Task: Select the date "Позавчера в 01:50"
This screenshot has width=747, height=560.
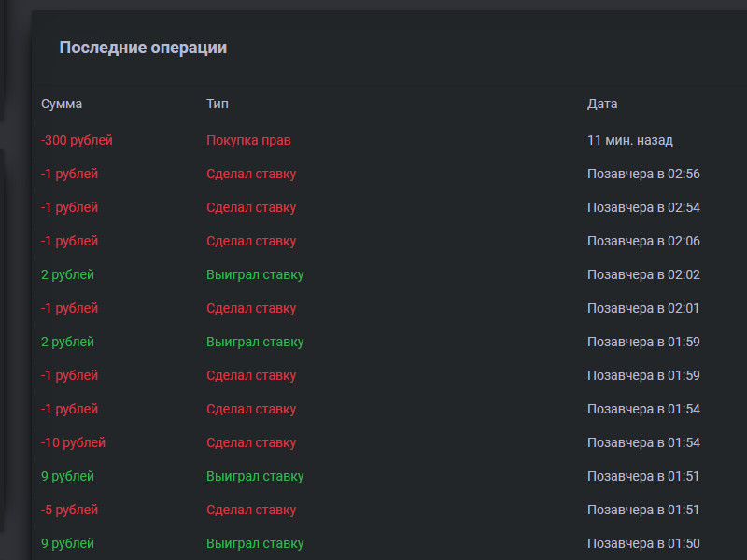Action: [x=643, y=543]
